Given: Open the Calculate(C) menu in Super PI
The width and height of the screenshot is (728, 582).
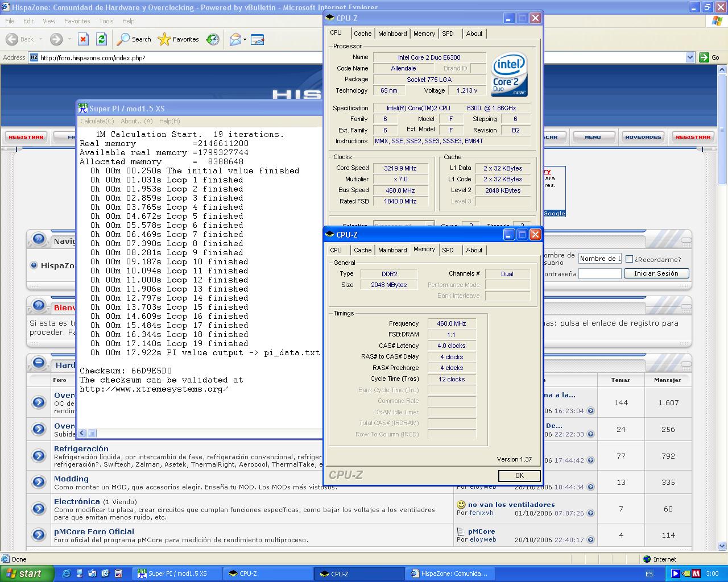Looking at the screenshot, I should (x=97, y=121).
